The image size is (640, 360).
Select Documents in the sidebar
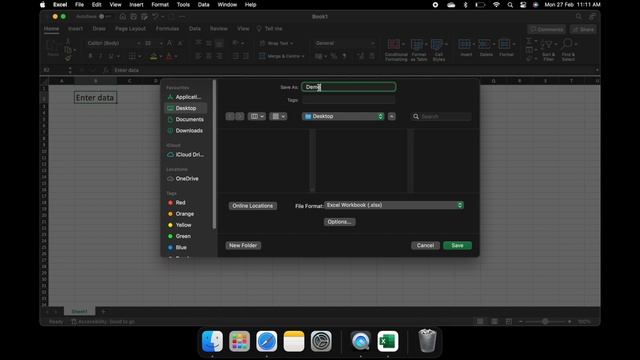[x=185, y=120]
